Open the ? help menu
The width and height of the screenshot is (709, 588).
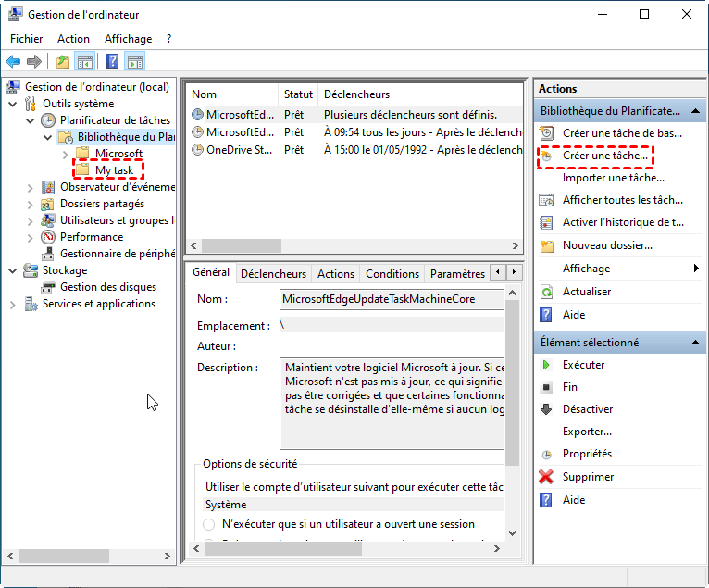(168, 39)
